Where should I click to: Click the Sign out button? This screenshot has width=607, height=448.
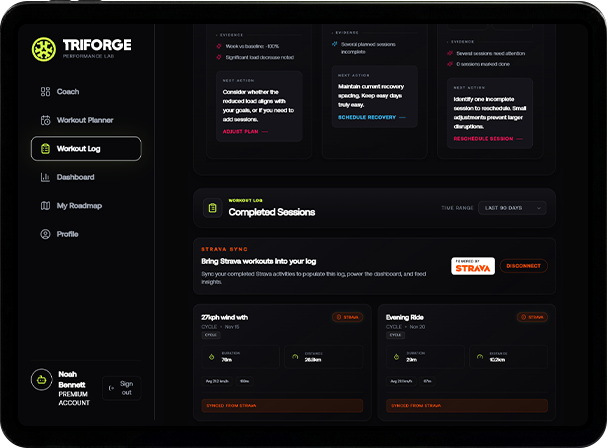click(x=121, y=388)
